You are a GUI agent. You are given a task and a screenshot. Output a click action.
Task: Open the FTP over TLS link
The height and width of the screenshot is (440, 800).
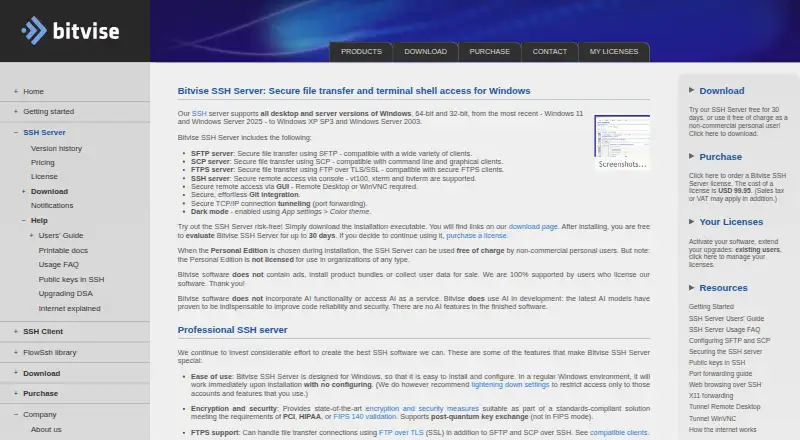(x=401, y=432)
